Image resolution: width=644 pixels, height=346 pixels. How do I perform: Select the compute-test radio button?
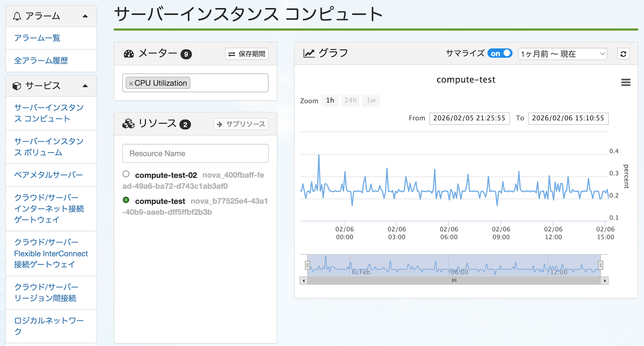click(126, 200)
